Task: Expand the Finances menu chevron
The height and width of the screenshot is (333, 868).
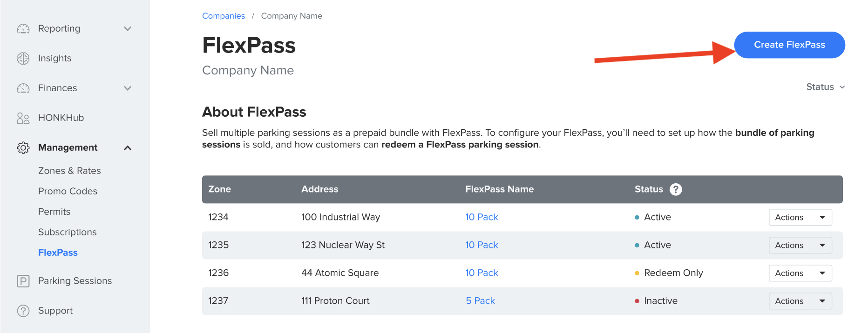Action: click(128, 88)
